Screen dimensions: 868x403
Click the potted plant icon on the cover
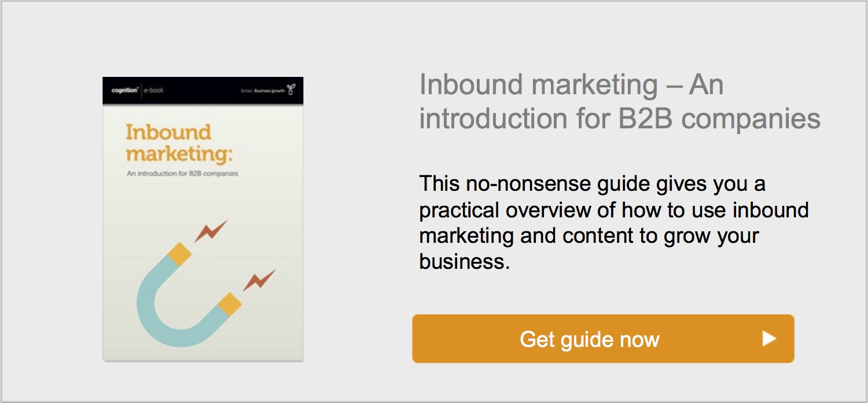(x=291, y=90)
